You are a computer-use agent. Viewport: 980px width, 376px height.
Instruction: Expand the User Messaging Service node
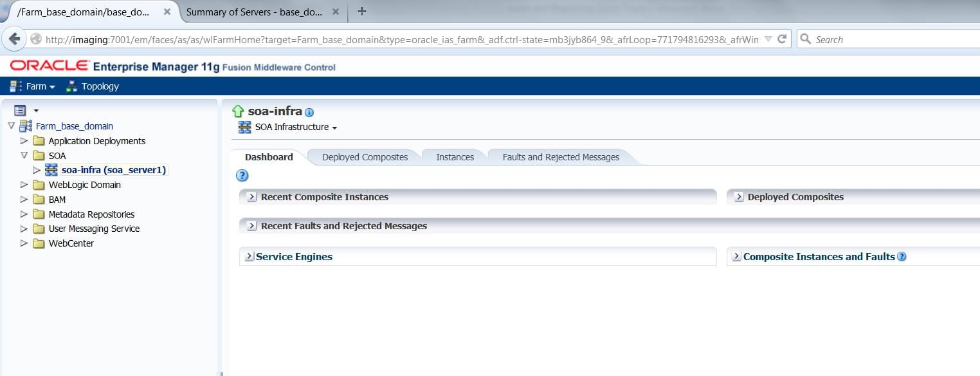click(24, 229)
